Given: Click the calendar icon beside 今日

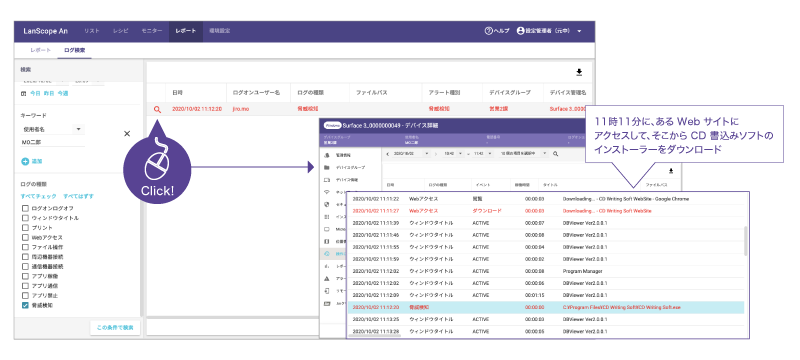Looking at the screenshot, I should [x=23, y=93].
